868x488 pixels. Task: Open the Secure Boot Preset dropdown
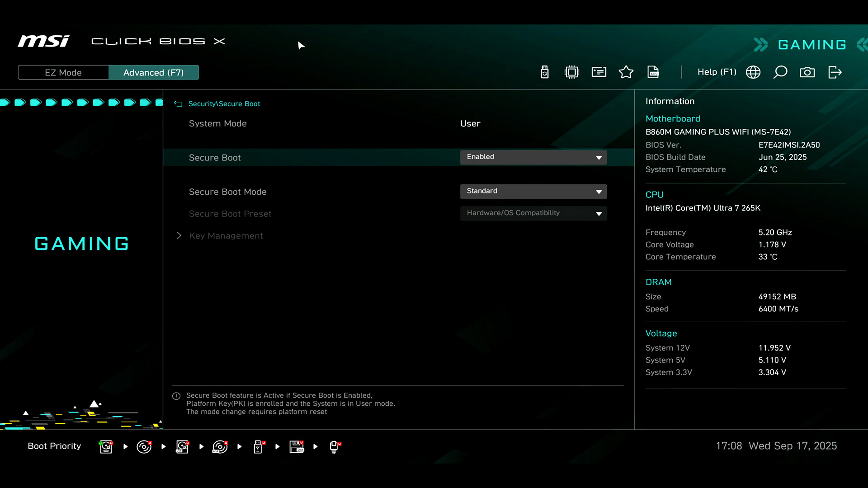coord(533,213)
